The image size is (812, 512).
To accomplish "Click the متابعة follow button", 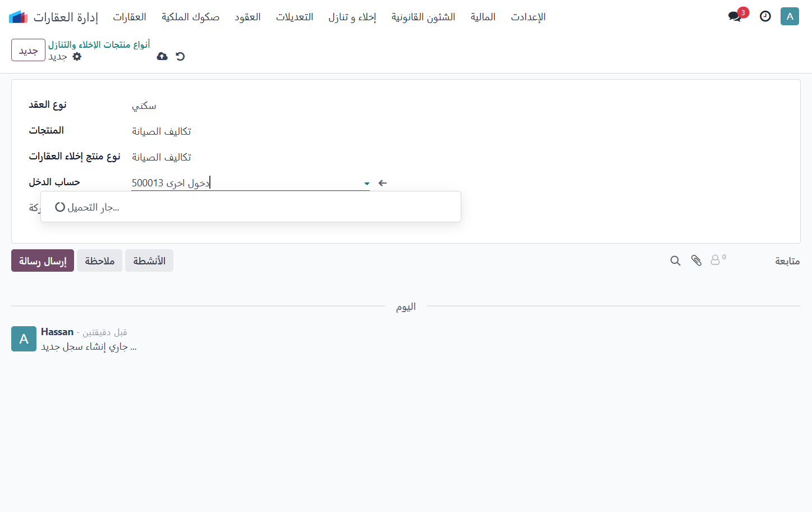I will click(x=787, y=261).
